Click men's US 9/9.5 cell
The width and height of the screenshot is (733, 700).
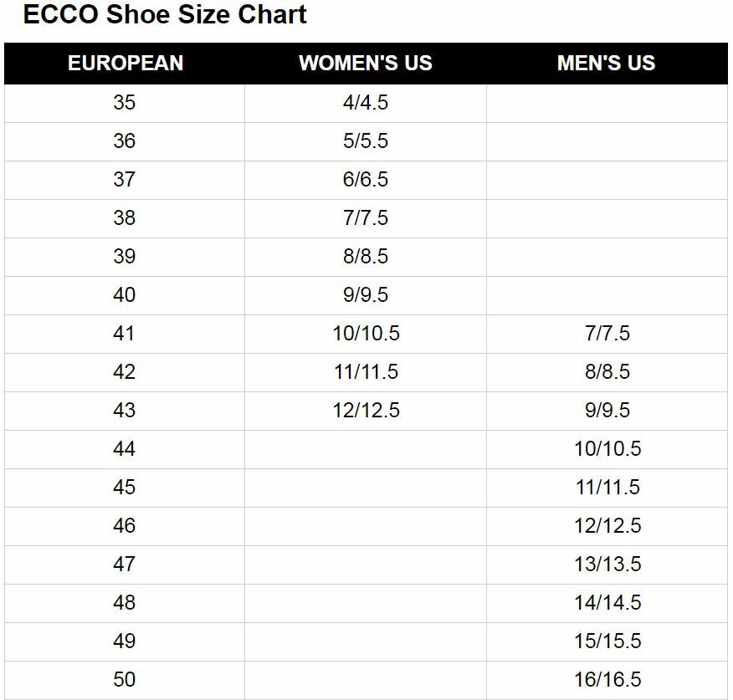coord(607,411)
